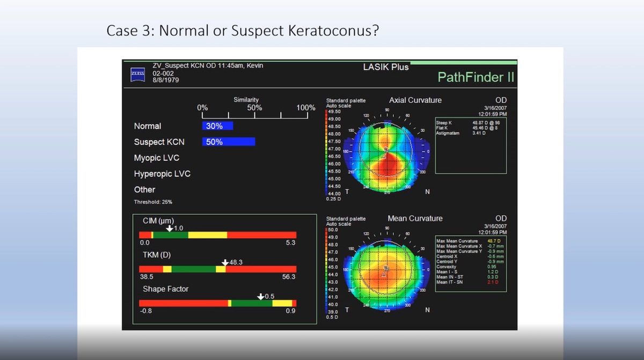644x360 pixels.
Task: Click the Shape Factor arrow marker at 0.5
Action: (260, 297)
